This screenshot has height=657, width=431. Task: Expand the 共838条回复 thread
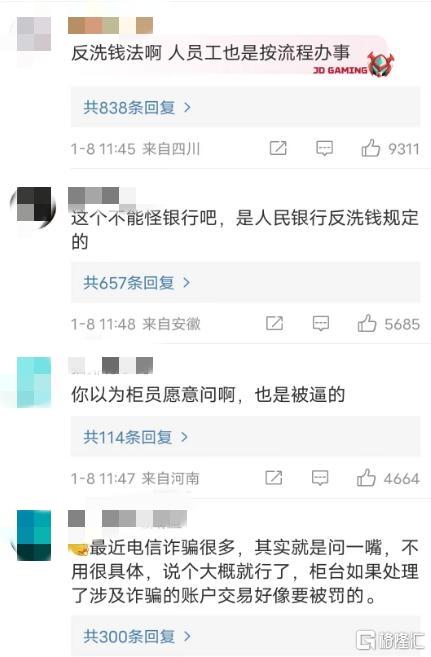[245, 107]
